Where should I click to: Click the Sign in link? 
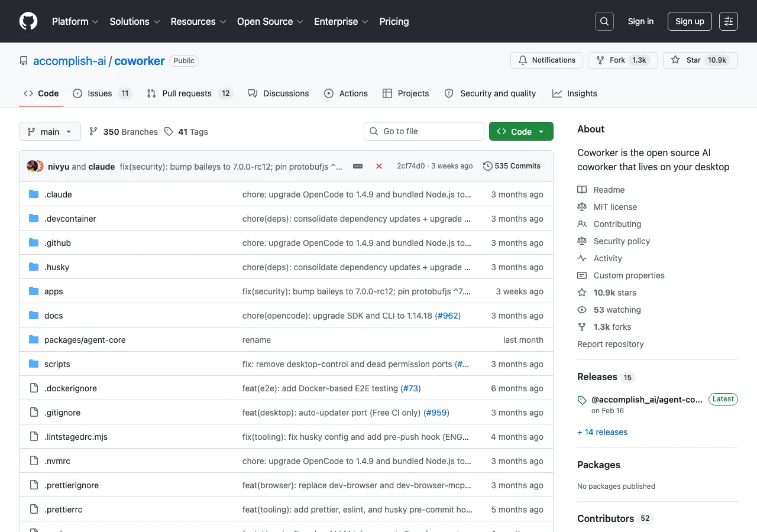pyautogui.click(x=640, y=21)
